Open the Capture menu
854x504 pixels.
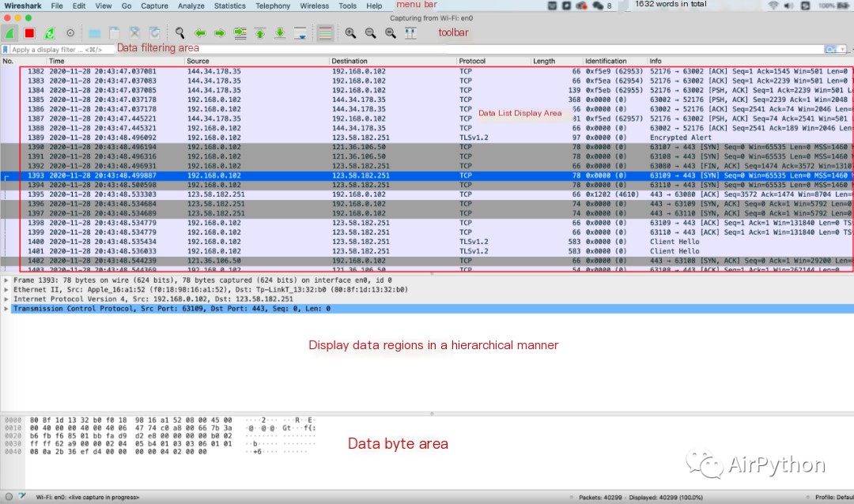pos(155,6)
